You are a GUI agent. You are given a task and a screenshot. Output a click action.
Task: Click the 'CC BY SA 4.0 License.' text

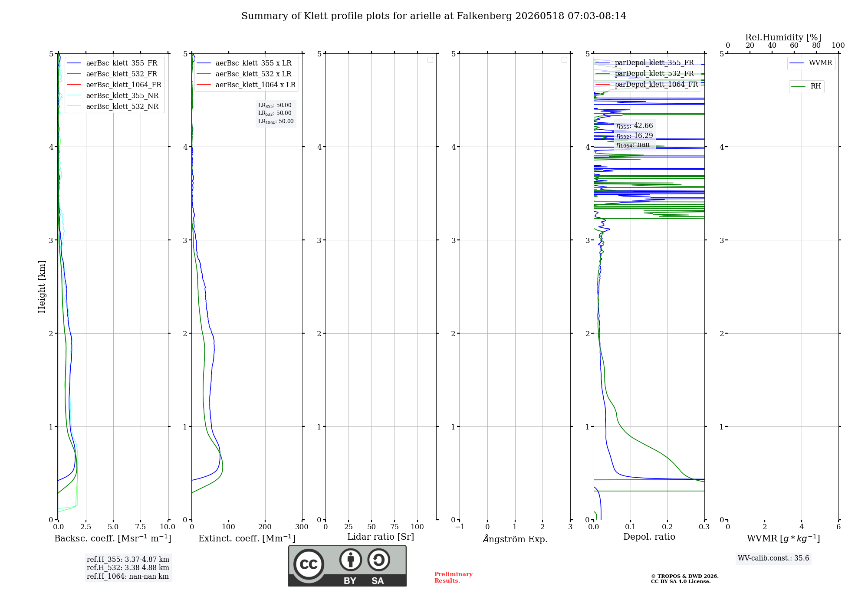681,582
